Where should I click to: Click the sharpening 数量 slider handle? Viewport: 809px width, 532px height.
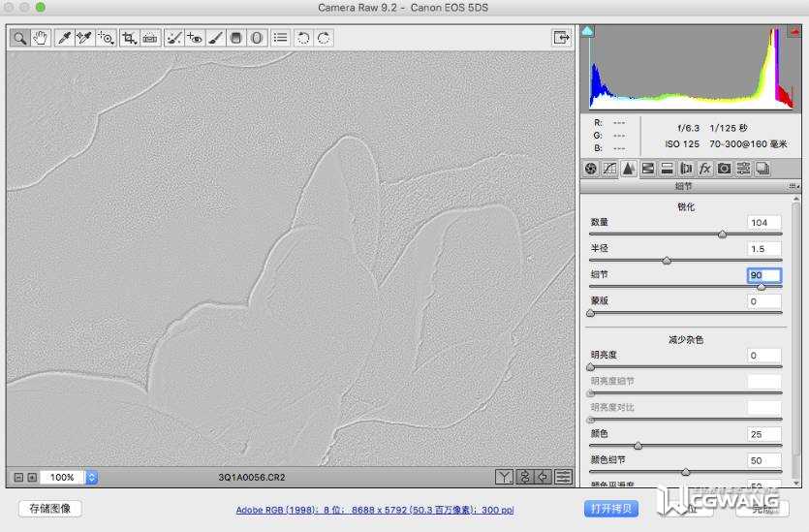[x=723, y=235]
